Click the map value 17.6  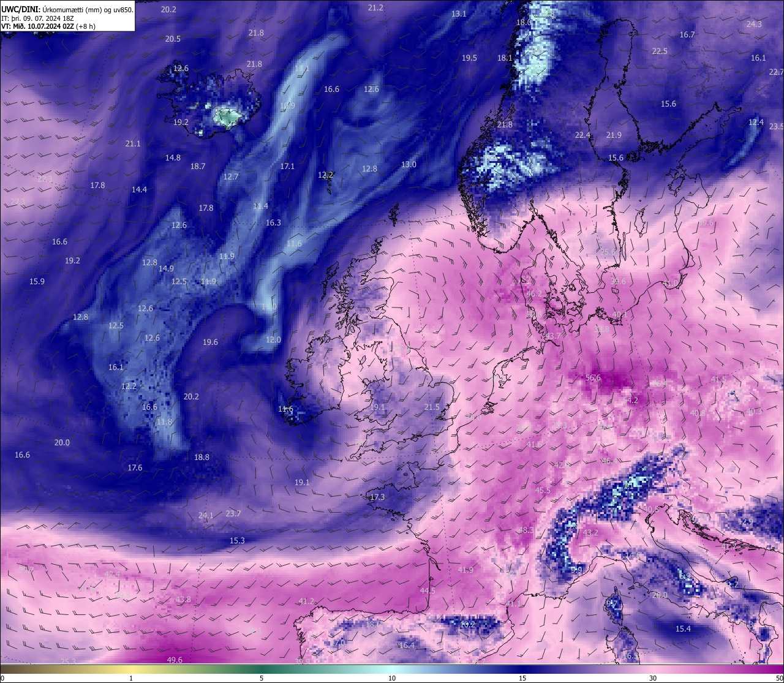(x=135, y=467)
